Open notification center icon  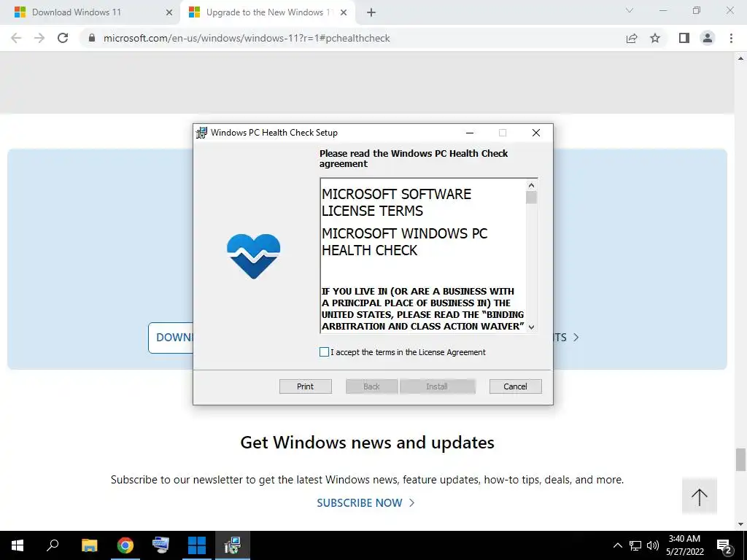724,546
